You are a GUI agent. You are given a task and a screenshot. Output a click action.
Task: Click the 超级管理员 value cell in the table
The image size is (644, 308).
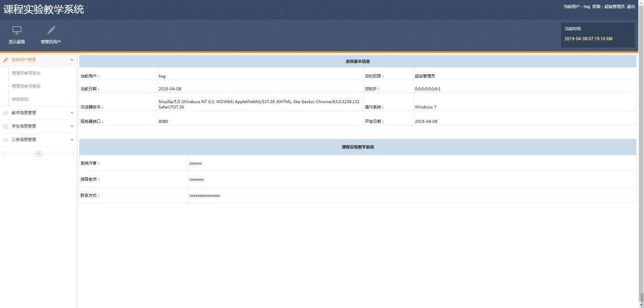point(525,74)
